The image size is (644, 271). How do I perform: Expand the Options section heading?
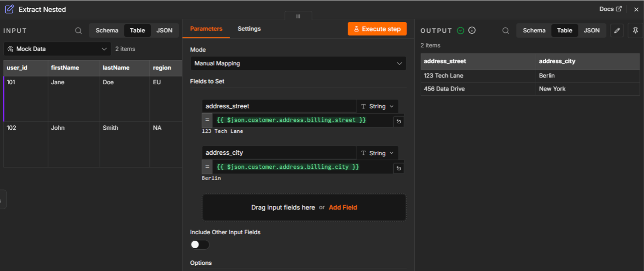point(201,263)
